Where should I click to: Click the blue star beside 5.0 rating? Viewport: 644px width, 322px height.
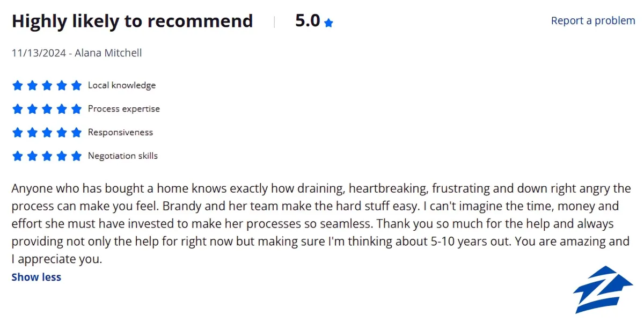[x=328, y=23]
